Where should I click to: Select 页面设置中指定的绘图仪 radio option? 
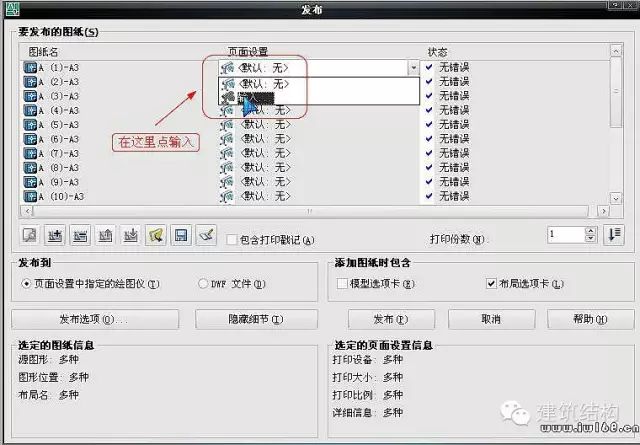click(x=26, y=284)
